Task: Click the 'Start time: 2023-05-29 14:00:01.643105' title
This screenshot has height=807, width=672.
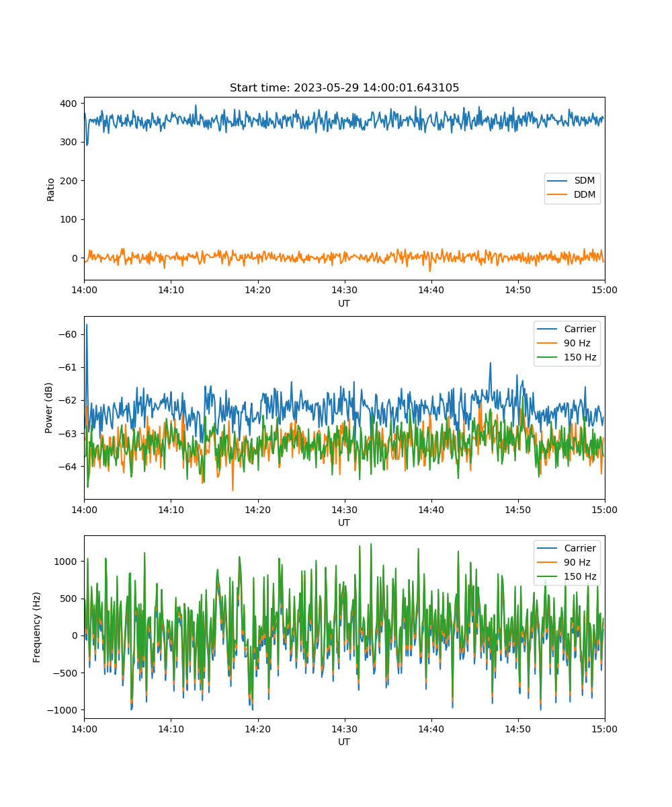Action: point(344,88)
